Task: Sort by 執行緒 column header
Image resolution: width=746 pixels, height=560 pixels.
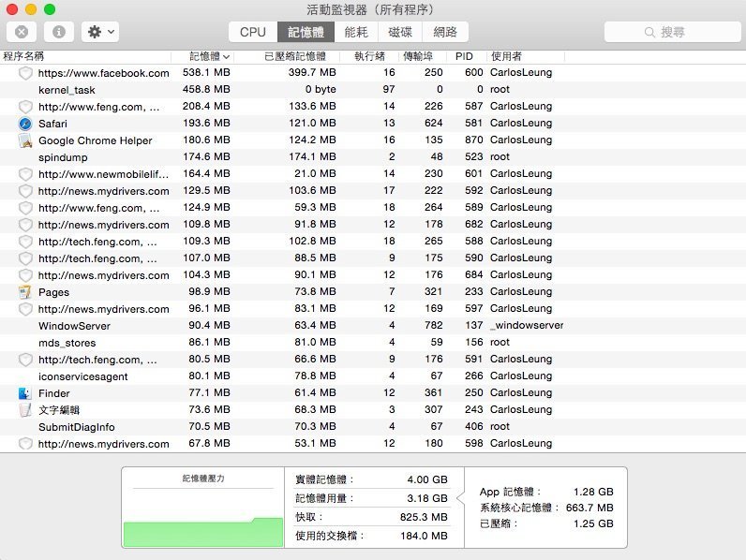Action: [369, 56]
